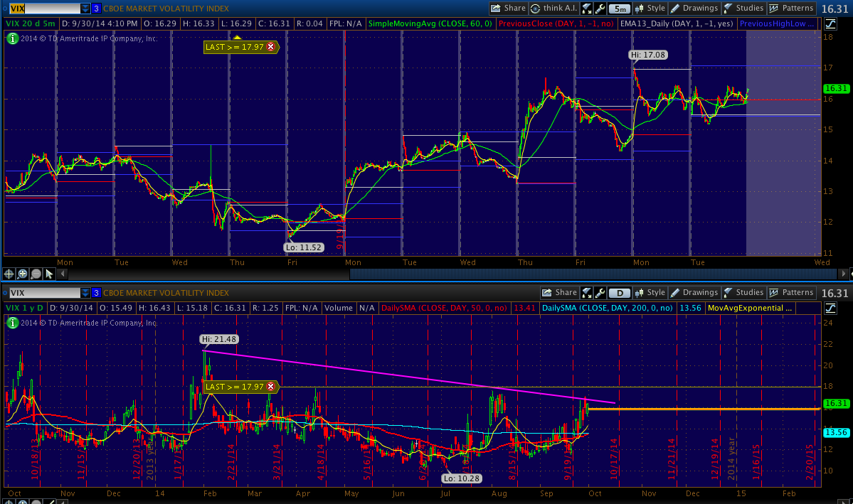The height and width of the screenshot is (504, 853).
Task: Select the crosshair pan tool below top chart
Action: (9, 274)
